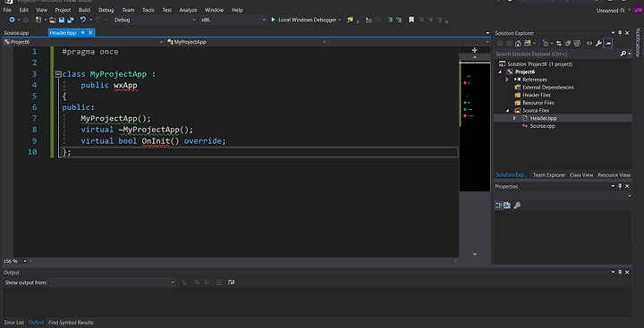Click the split editor icon above scrollbar

click(474, 50)
